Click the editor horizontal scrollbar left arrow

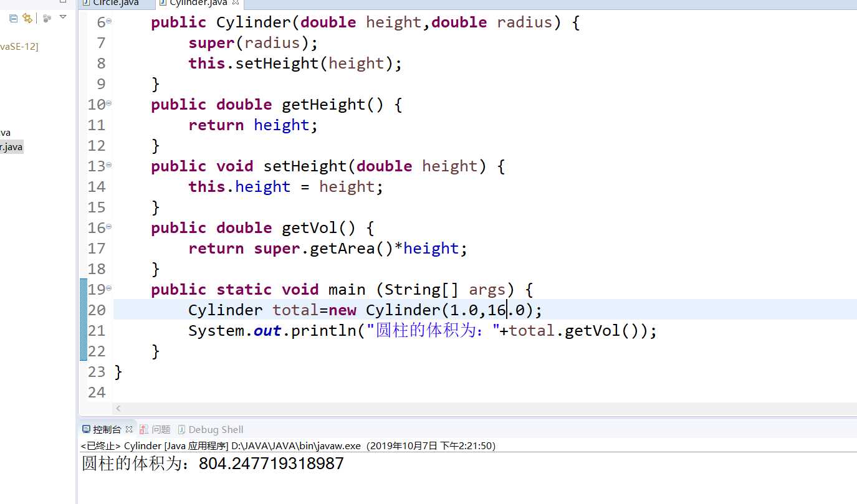[x=118, y=409]
